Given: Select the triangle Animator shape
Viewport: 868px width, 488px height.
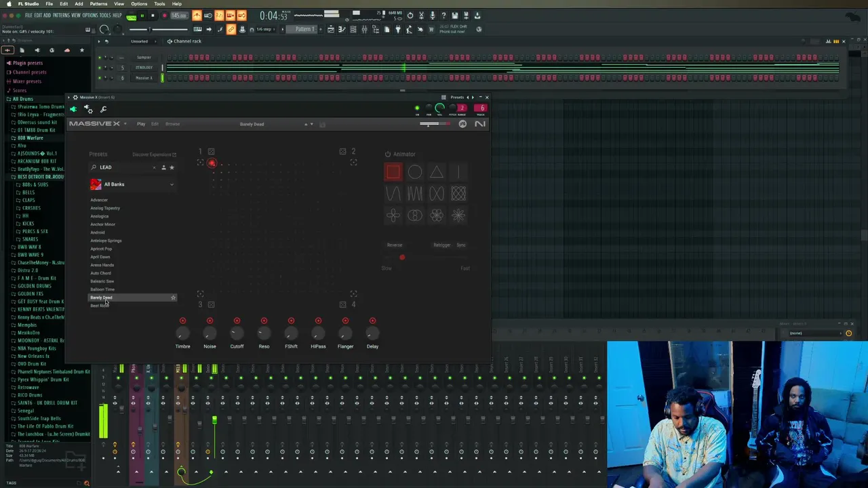Looking at the screenshot, I should click(437, 172).
